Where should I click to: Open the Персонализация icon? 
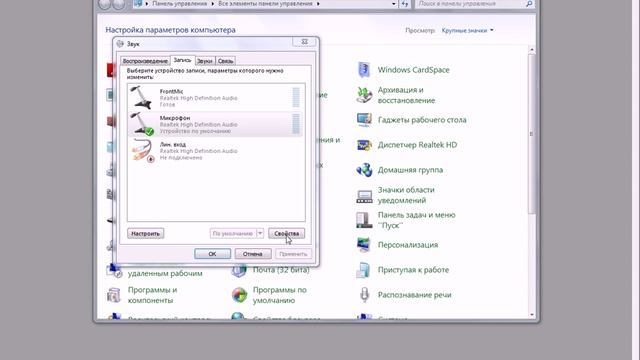pos(364,245)
